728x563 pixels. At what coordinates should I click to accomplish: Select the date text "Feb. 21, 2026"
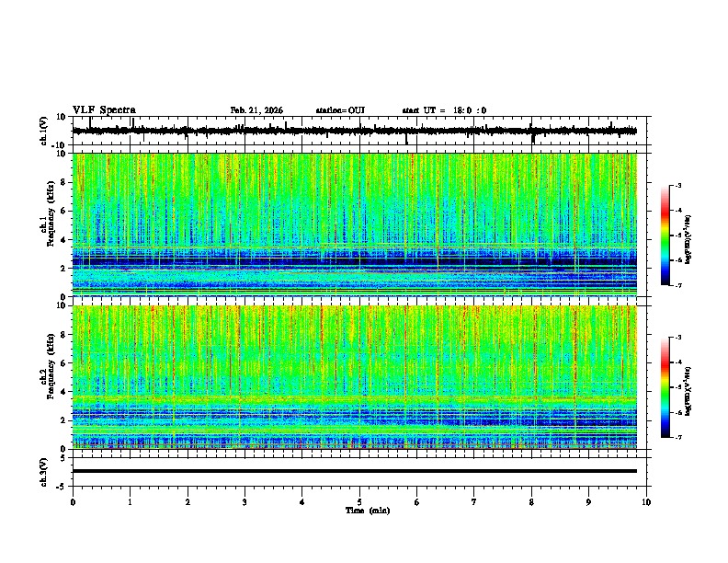pos(256,110)
